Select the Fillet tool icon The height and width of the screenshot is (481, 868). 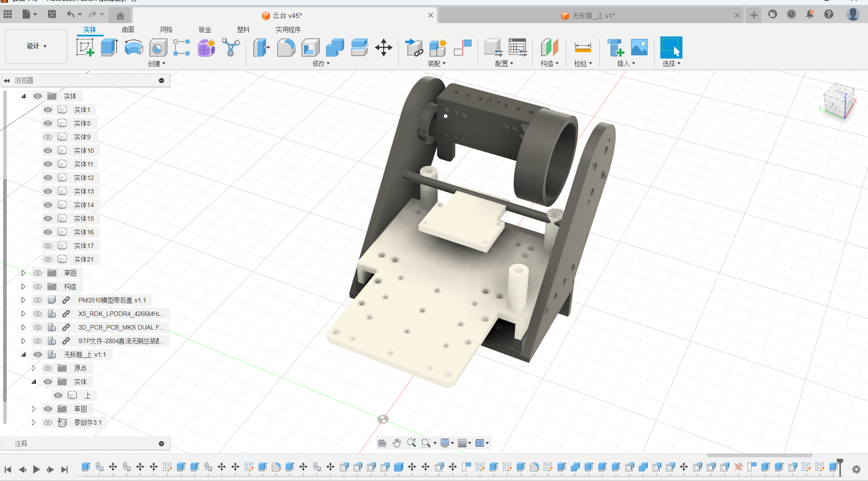click(x=286, y=47)
